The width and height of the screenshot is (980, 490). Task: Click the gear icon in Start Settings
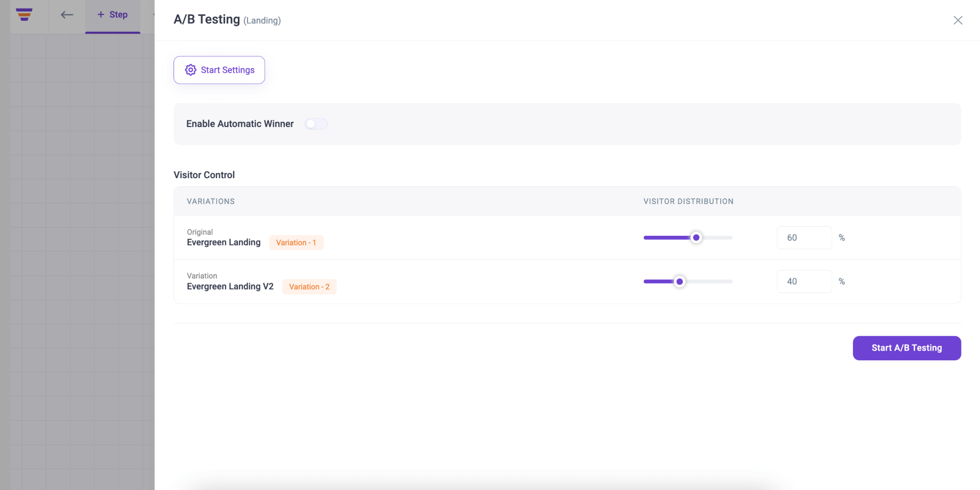[x=190, y=70]
